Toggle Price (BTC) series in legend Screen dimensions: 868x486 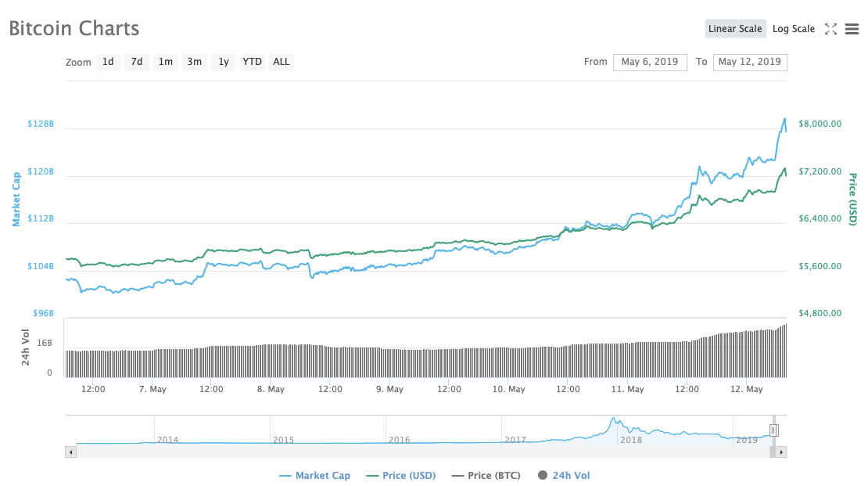(x=486, y=476)
